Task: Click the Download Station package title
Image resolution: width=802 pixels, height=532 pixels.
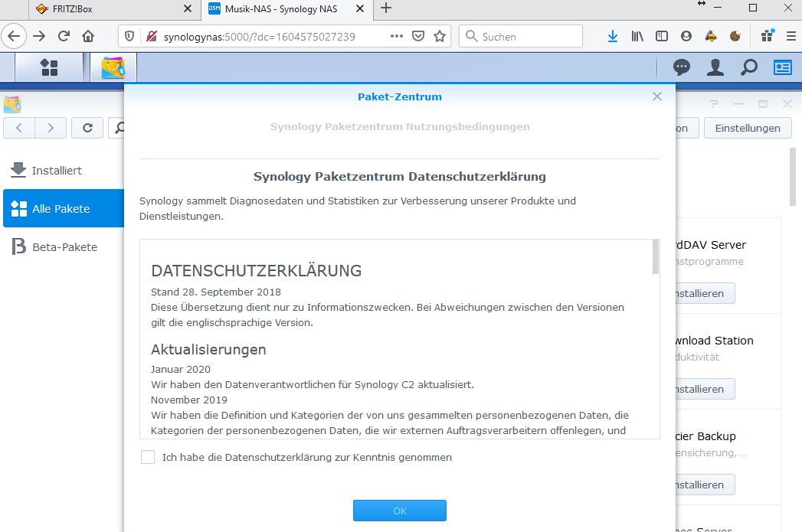Action: (x=715, y=341)
